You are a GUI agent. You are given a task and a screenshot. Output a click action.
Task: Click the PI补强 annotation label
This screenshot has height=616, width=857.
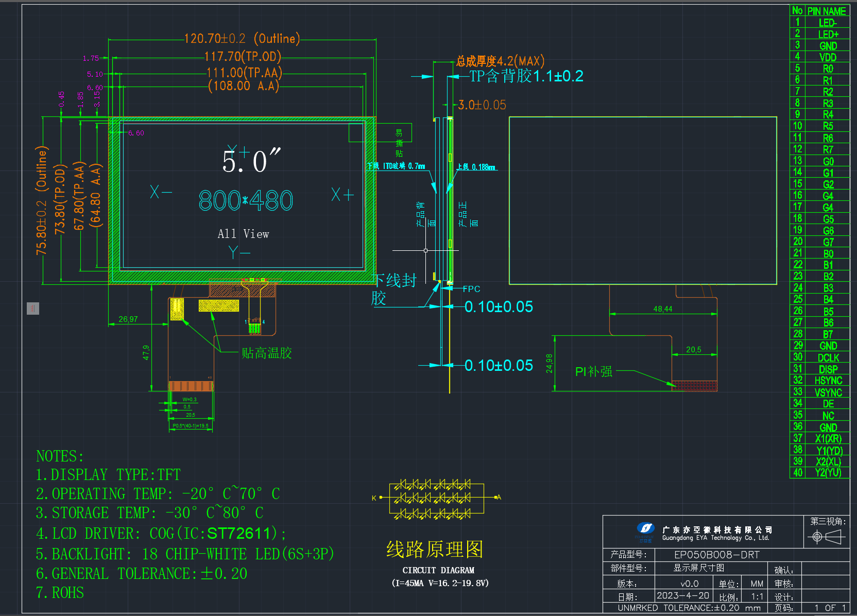[x=593, y=371]
